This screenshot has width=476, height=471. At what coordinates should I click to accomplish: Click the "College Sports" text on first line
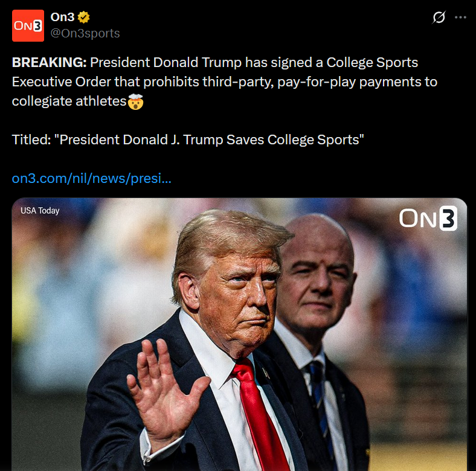tap(372, 63)
